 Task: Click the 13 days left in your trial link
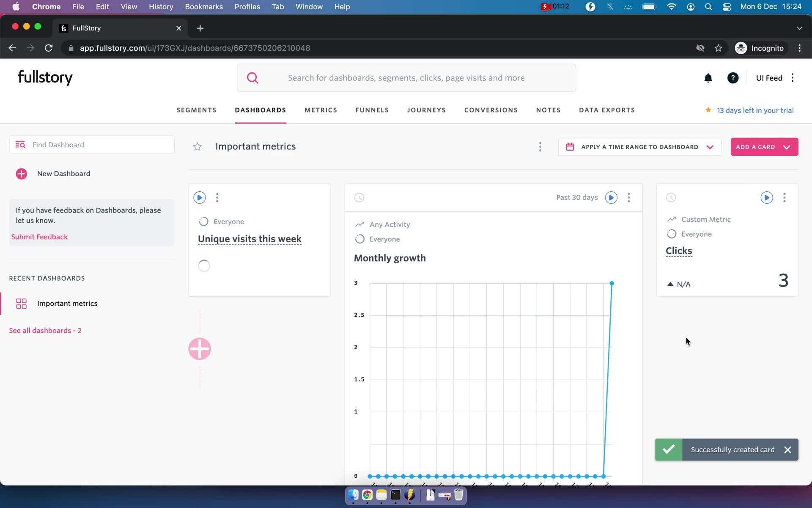755,110
